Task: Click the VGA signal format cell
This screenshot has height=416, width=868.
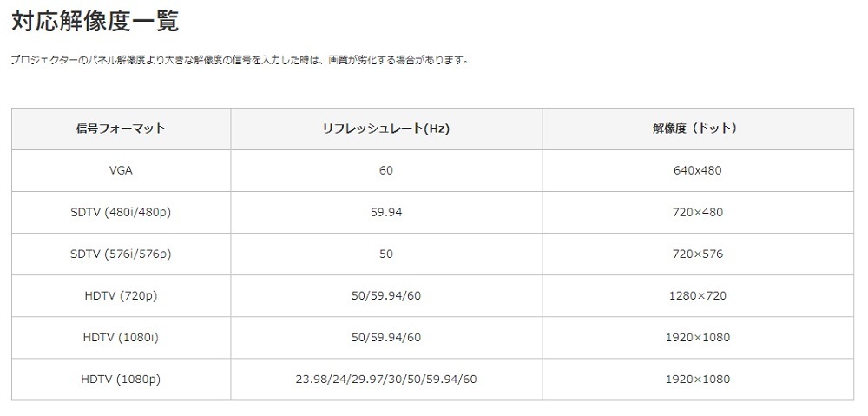Action: coord(121,170)
